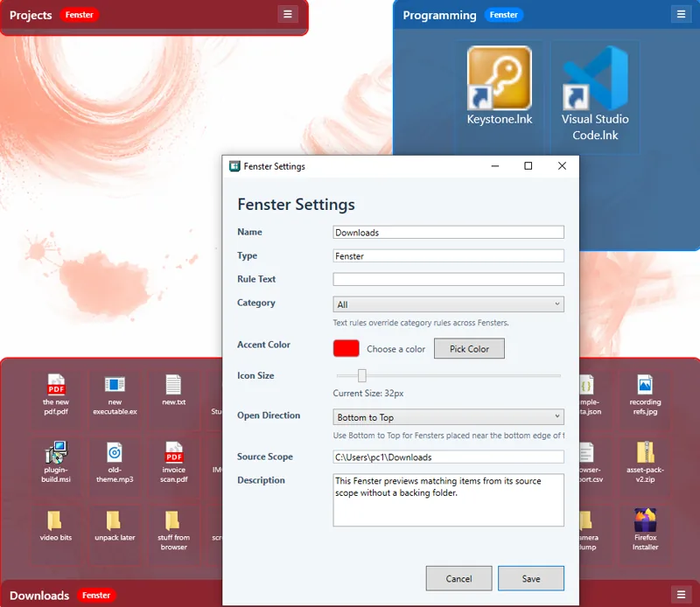Screen dimensions: 700x607
Task: Expand the Open Direction dropdown
Action: pyautogui.click(x=448, y=417)
